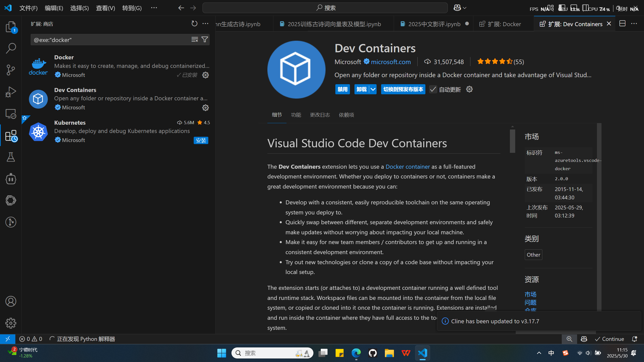Click the filter extensions funnel icon

point(205,39)
